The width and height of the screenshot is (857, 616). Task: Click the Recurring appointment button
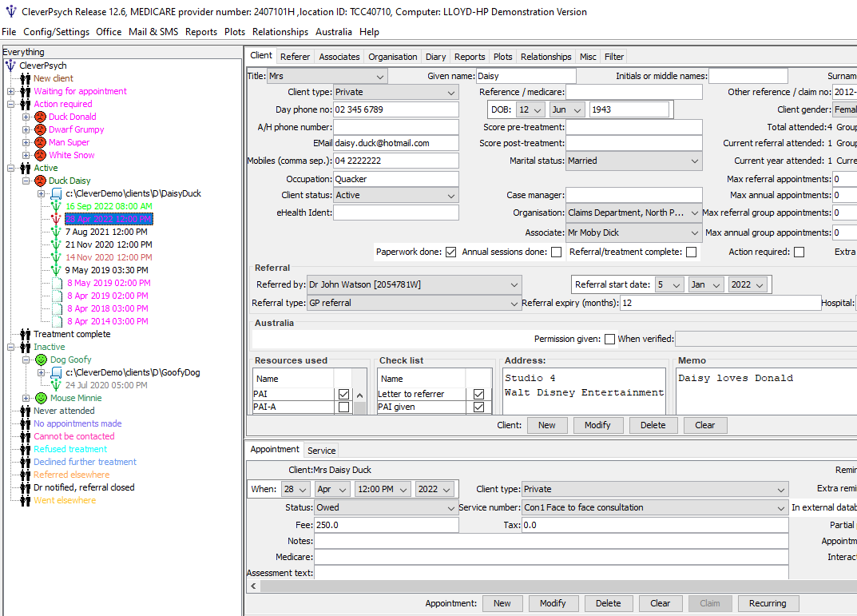click(x=768, y=602)
